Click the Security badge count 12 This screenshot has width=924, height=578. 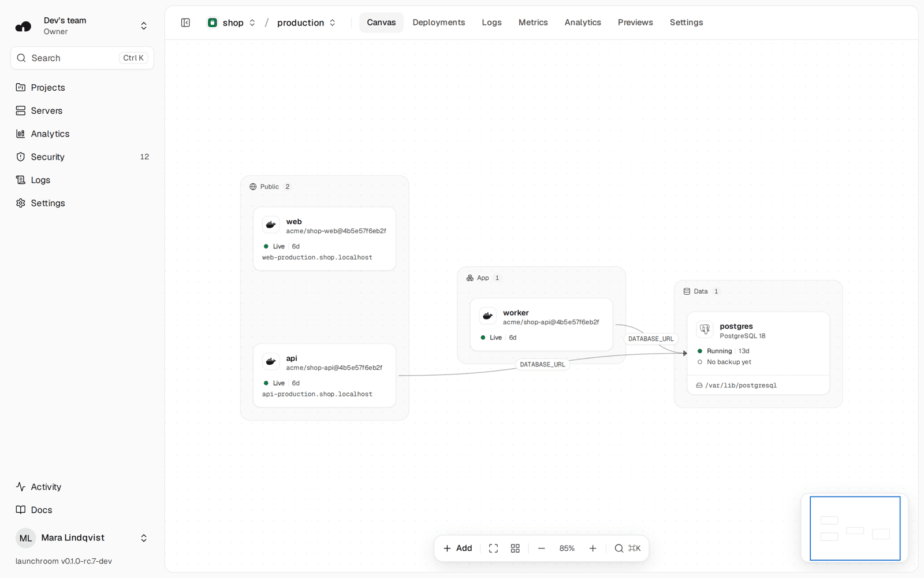point(144,157)
